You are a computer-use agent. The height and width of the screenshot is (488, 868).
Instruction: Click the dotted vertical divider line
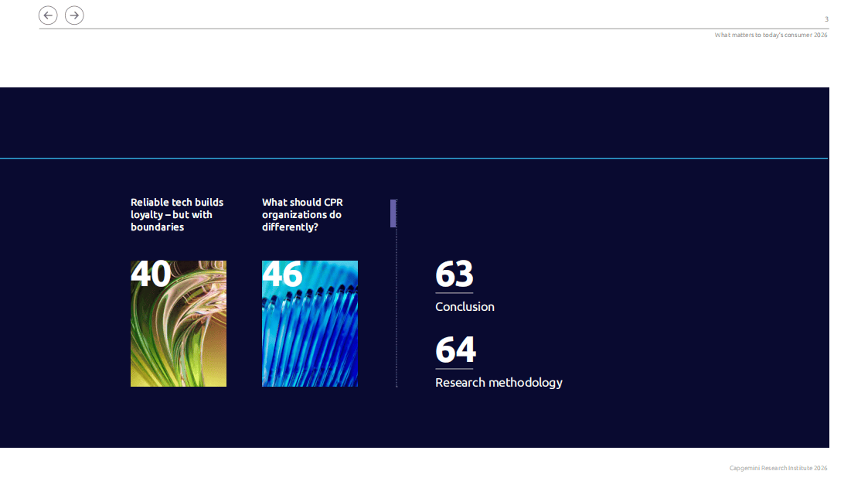click(397, 309)
